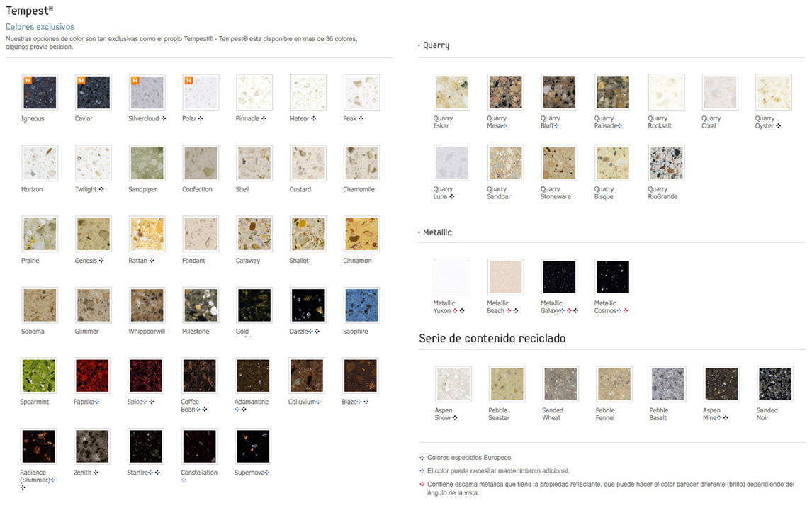Pick the Caviar color sample
This screenshot has height=508, width=812.
94,92
